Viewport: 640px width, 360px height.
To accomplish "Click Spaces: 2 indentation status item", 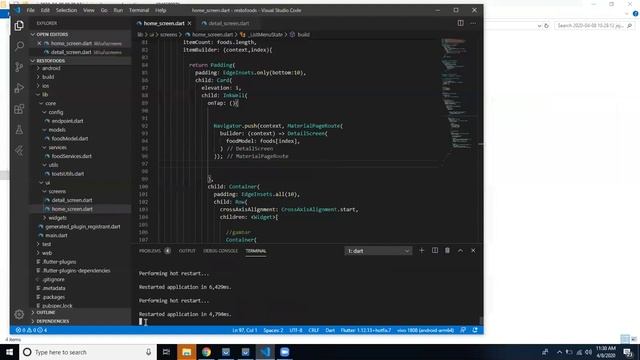I will click(x=273, y=330).
